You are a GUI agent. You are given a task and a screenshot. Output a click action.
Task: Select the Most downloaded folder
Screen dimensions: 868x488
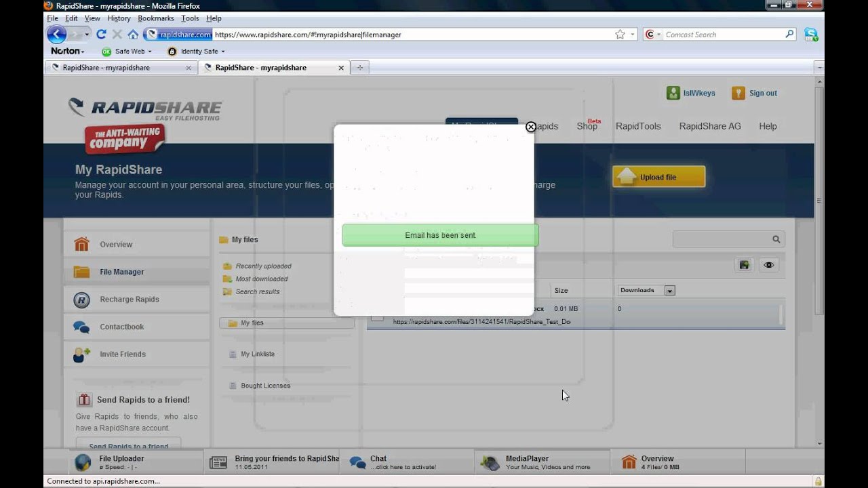pos(261,279)
